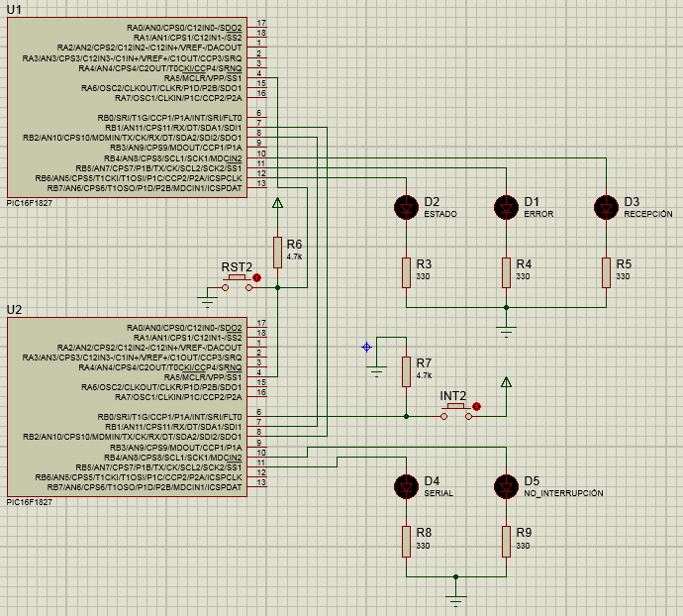Click the INT2 text label
Screen dimensions: 683x616
coord(453,396)
